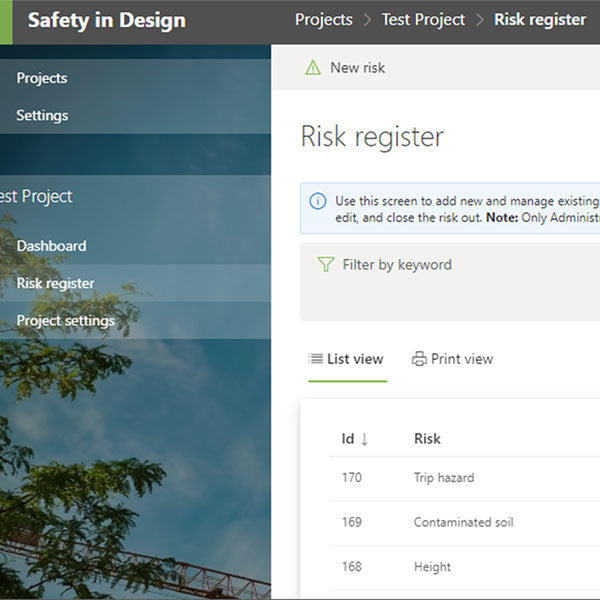
Task: Open the Test Project breadcrumb link
Action: click(423, 20)
